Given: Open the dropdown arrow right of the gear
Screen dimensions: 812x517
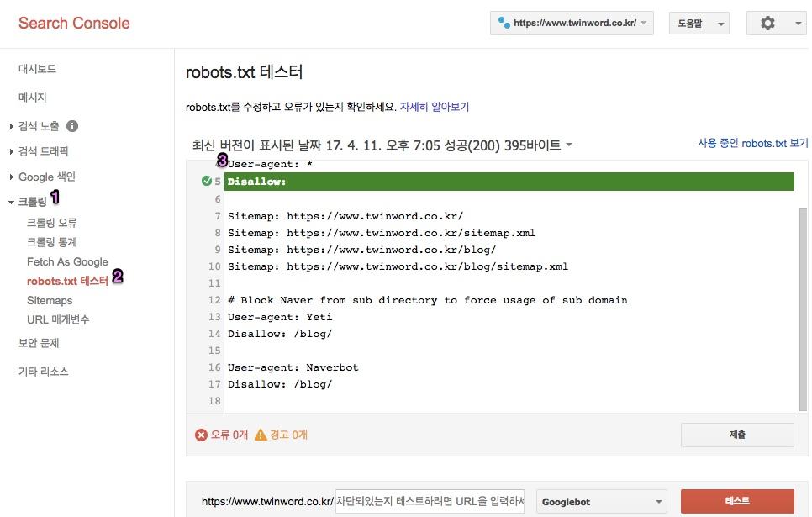Looking at the screenshot, I should [798, 24].
